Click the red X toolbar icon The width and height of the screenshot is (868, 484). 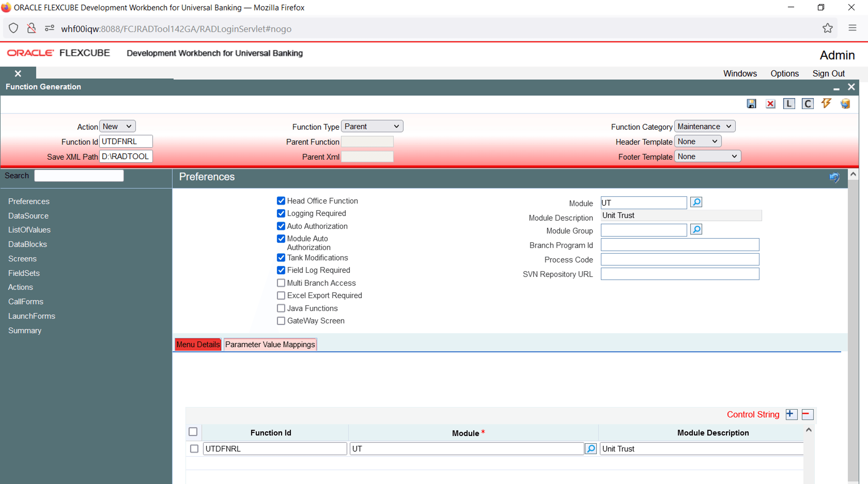(770, 104)
